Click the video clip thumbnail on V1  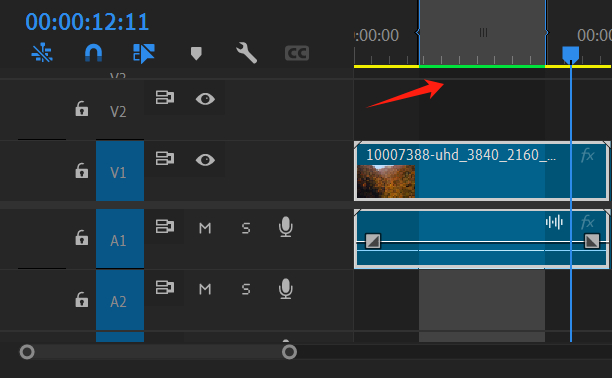(386, 182)
